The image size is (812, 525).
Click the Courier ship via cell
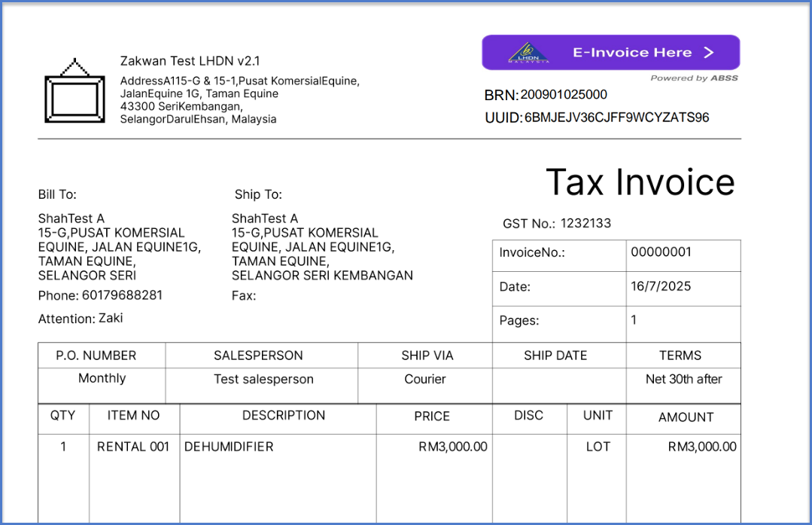[x=425, y=380]
